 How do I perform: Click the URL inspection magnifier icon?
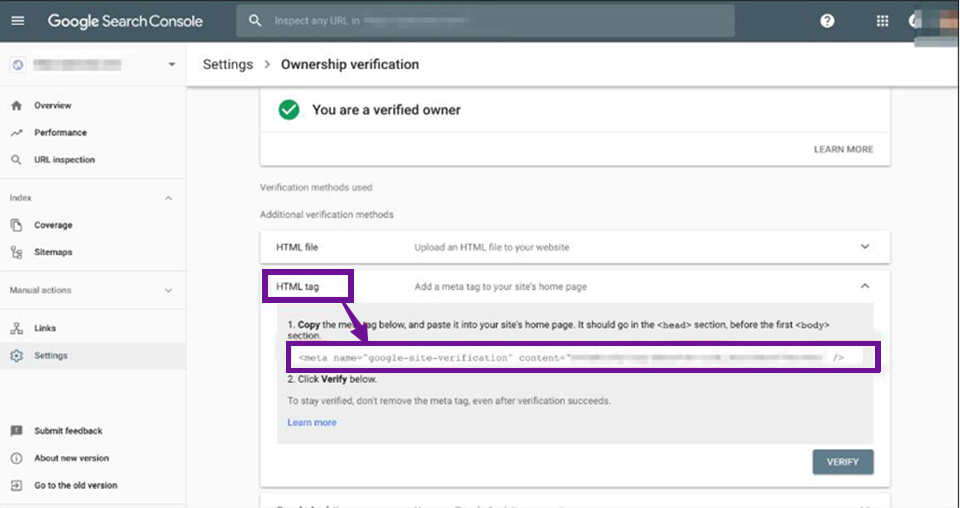17,160
